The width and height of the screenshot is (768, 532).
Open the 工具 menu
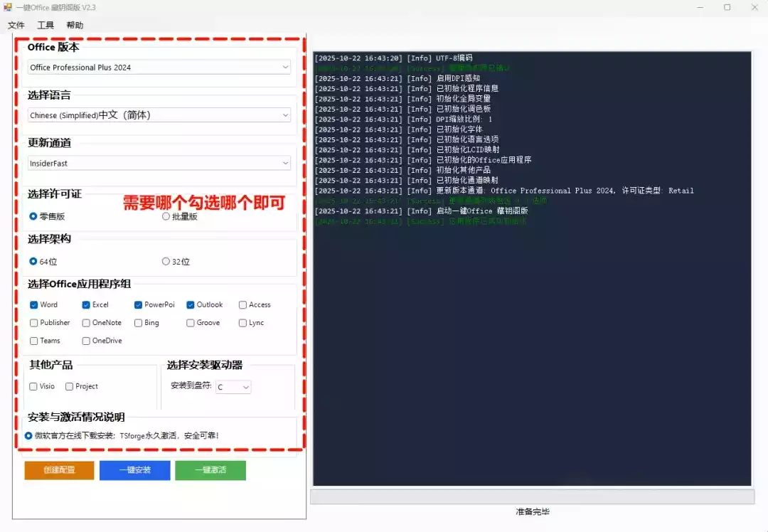(x=46, y=26)
